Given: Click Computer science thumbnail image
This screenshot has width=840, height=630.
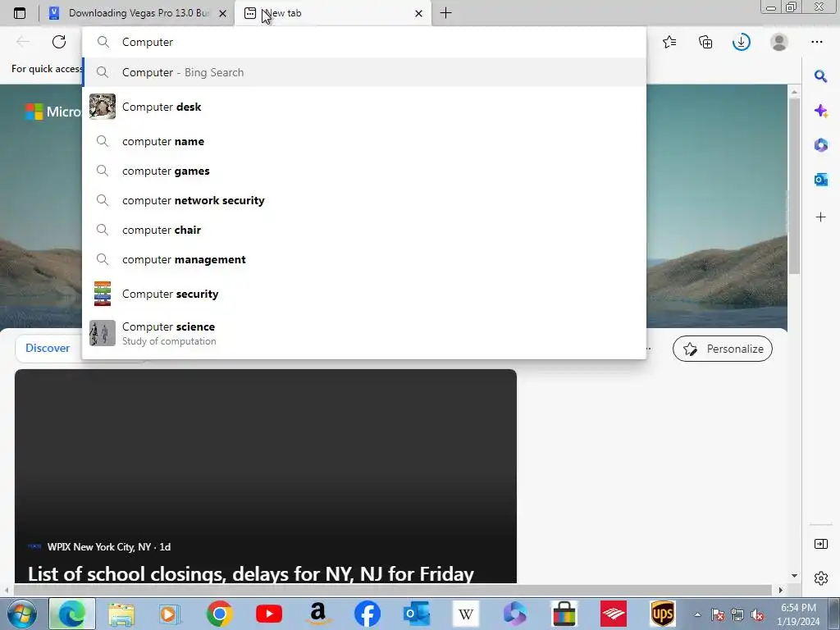Looking at the screenshot, I should pyautogui.click(x=103, y=333).
